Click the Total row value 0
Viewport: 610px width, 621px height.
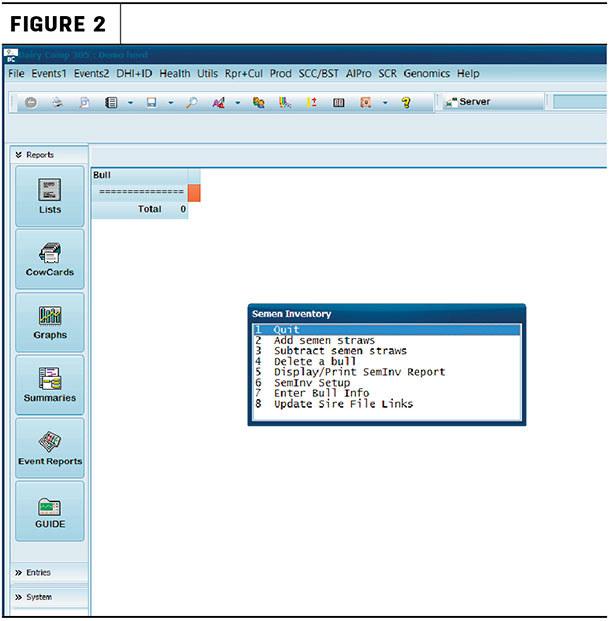pyautogui.click(x=183, y=209)
